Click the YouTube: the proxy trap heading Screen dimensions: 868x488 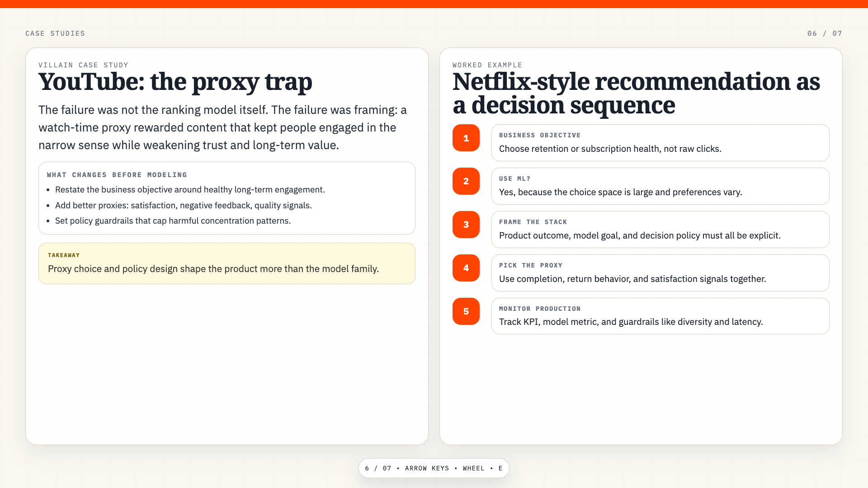click(x=175, y=82)
